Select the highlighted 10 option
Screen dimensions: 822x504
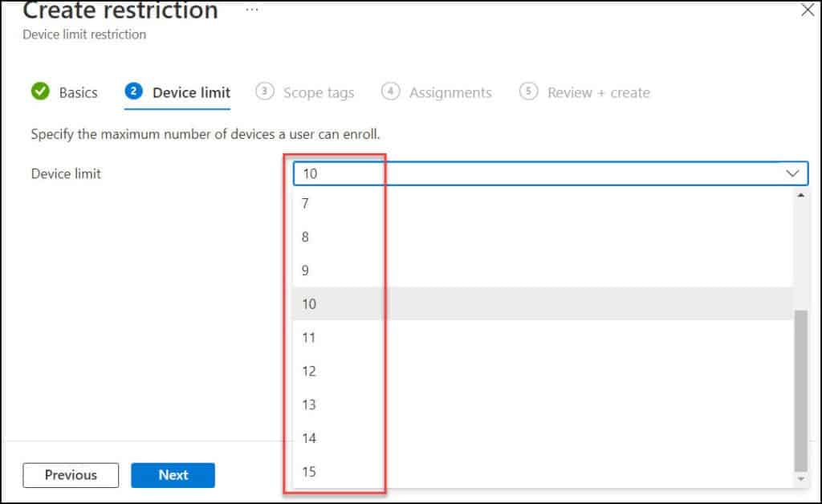pos(309,304)
